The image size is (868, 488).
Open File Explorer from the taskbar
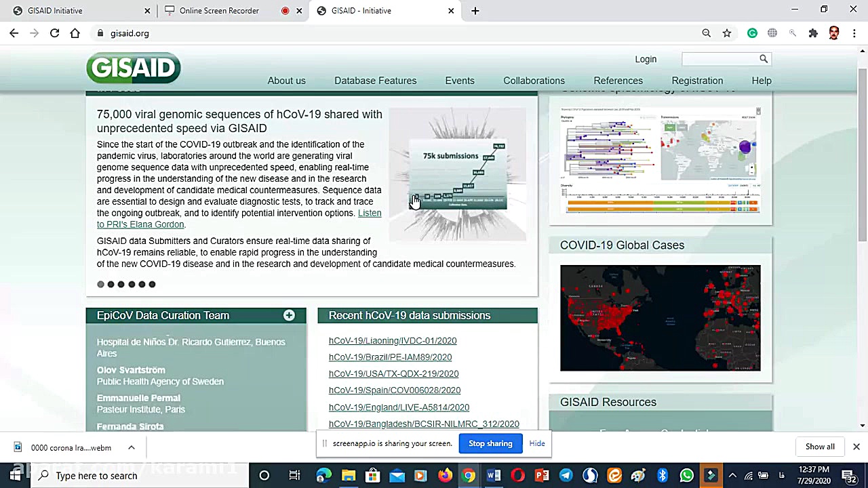tap(348, 476)
